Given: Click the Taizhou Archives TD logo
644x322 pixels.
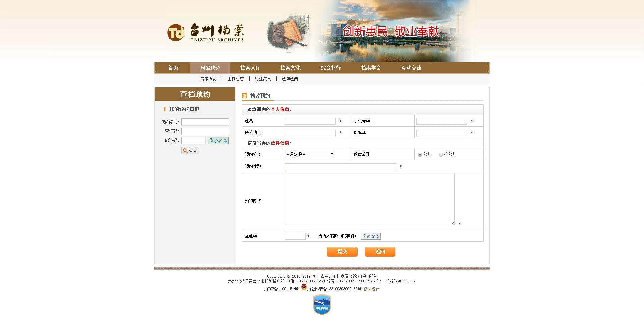Looking at the screenshot, I should point(176,33).
